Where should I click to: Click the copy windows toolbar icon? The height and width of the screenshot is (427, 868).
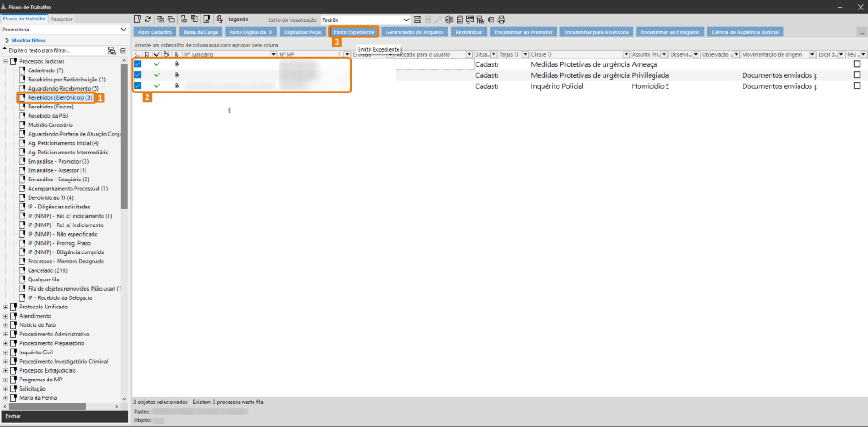[171, 19]
